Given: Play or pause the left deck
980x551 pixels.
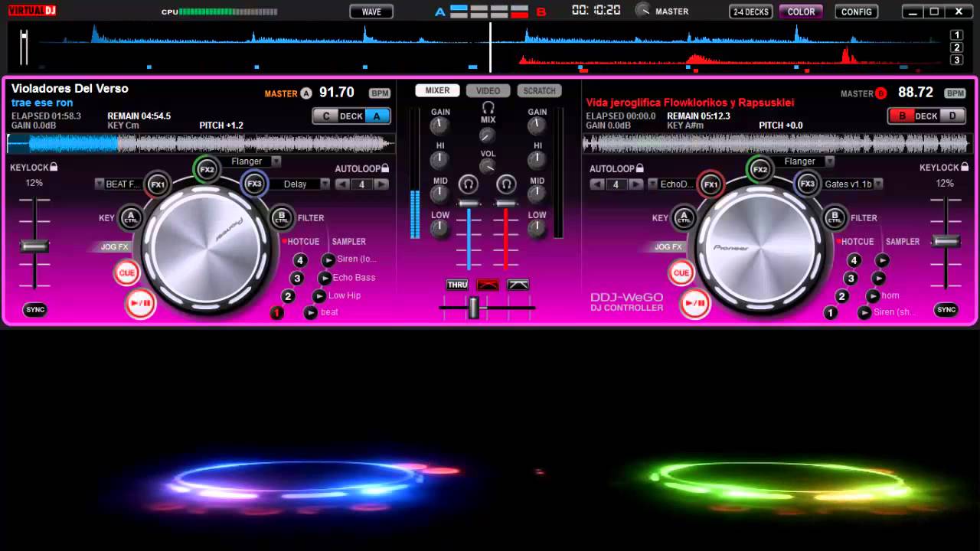Looking at the screenshot, I should coord(141,304).
